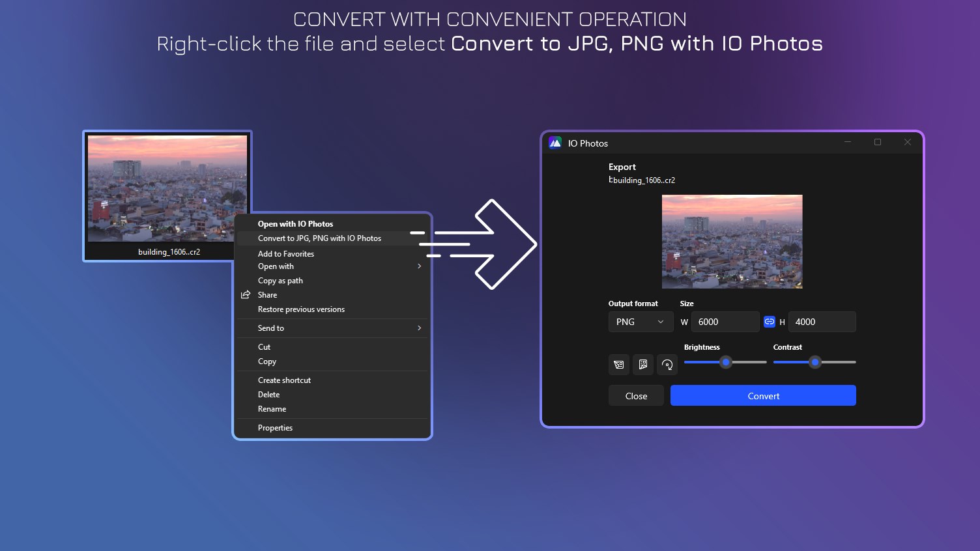The image size is (980, 551).
Task: Click the Close button beside Convert
Action: pos(636,395)
